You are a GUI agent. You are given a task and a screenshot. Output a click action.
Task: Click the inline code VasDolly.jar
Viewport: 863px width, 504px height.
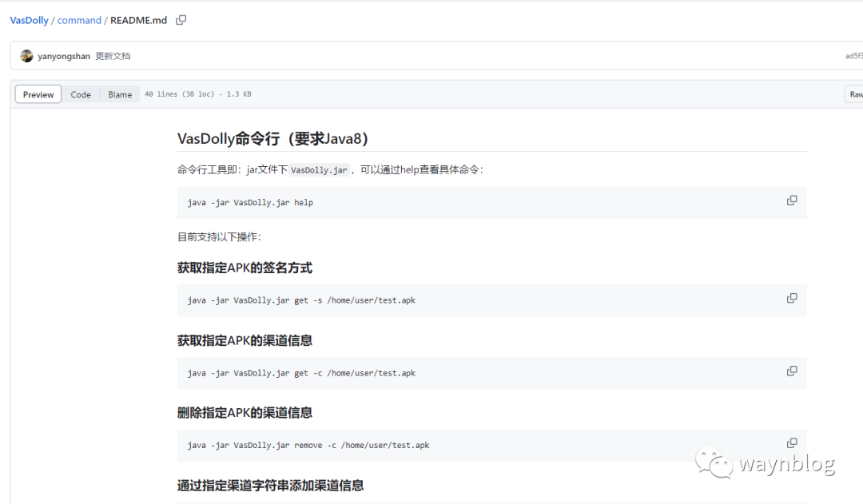pos(319,170)
